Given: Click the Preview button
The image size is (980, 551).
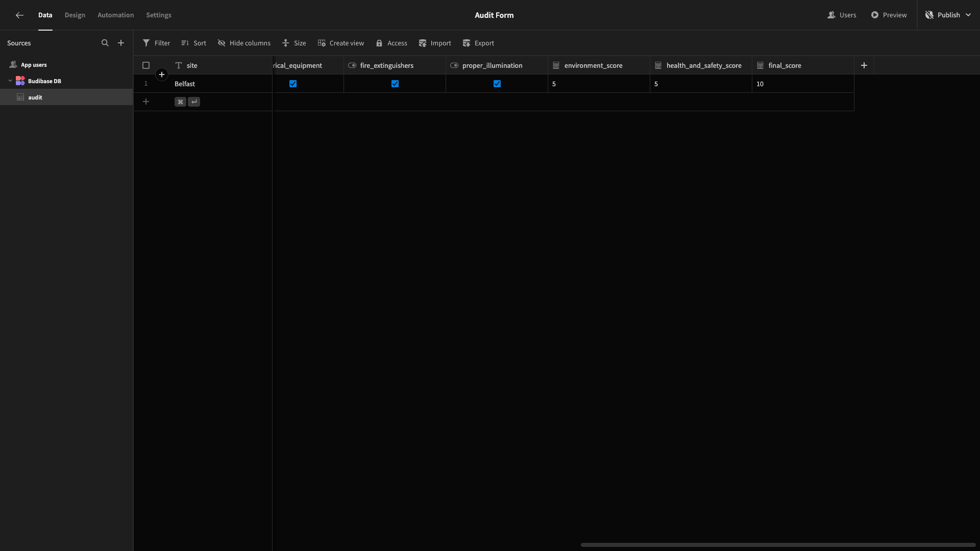Looking at the screenshot, I should pyautogui.click(x=889, y=15).
